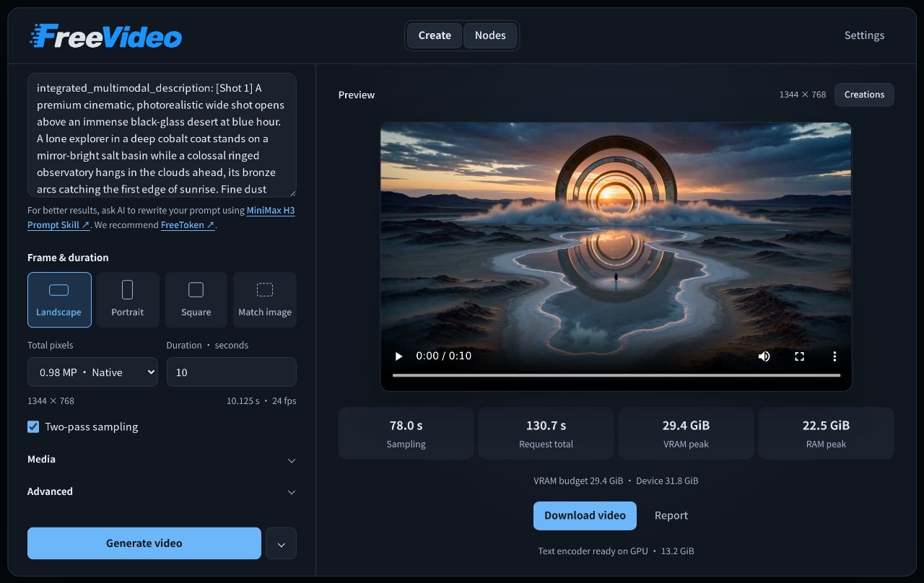Image resolution: width=924 pixels, height=583 pixels.
Task: Open the dropdown arrow beside Generate video
Action: click(x=281, y=543)
